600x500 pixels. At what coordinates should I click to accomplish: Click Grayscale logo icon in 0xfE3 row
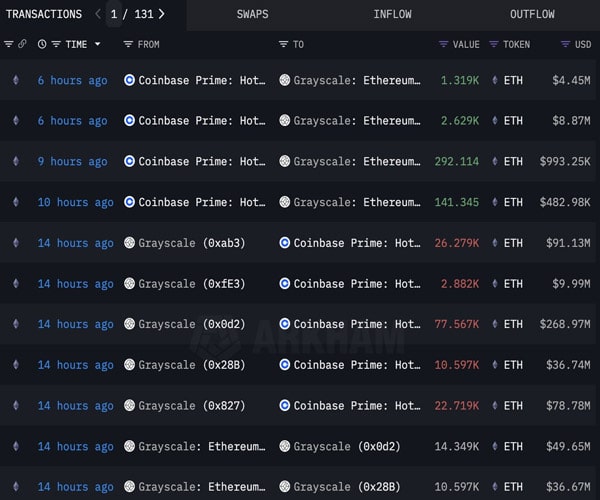coord(129,283)
